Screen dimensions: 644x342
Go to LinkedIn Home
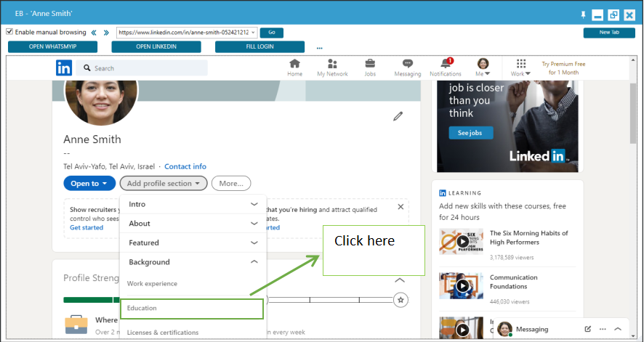click(295, 68)
